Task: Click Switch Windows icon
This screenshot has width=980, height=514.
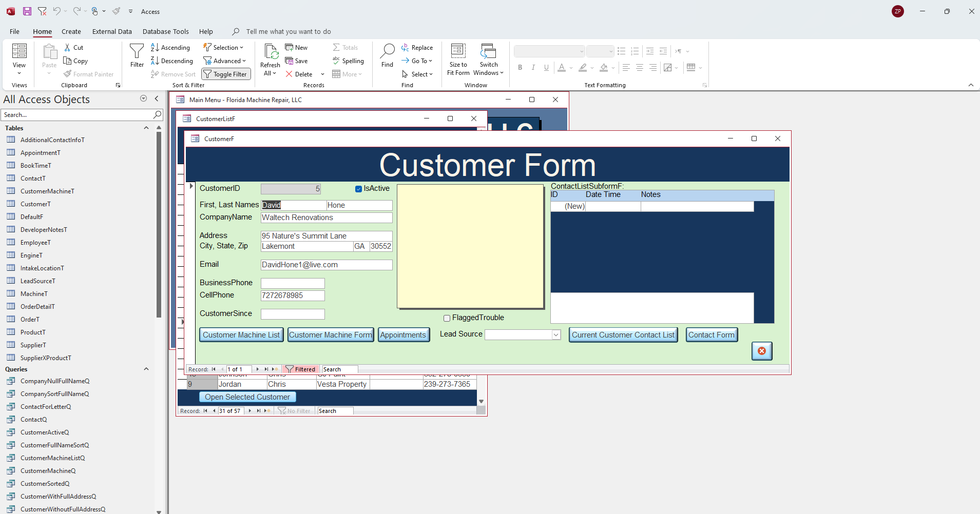Action: click(x=488, y=51)
